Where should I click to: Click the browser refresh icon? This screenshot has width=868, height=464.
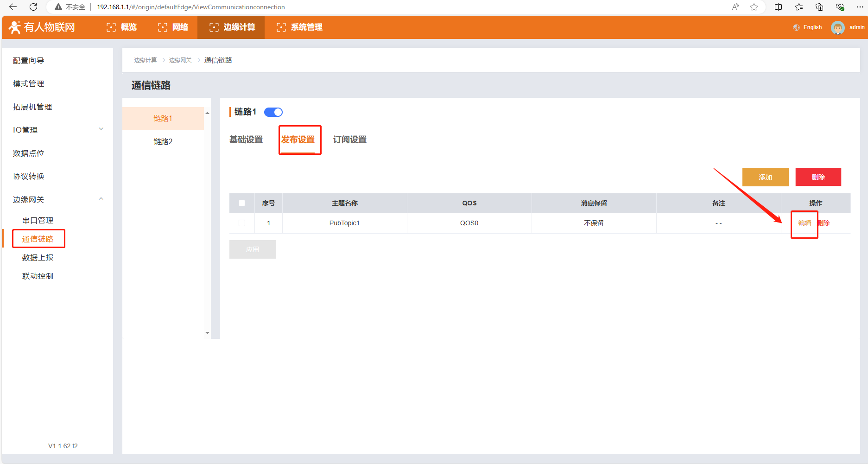click(x=33, y=7)
